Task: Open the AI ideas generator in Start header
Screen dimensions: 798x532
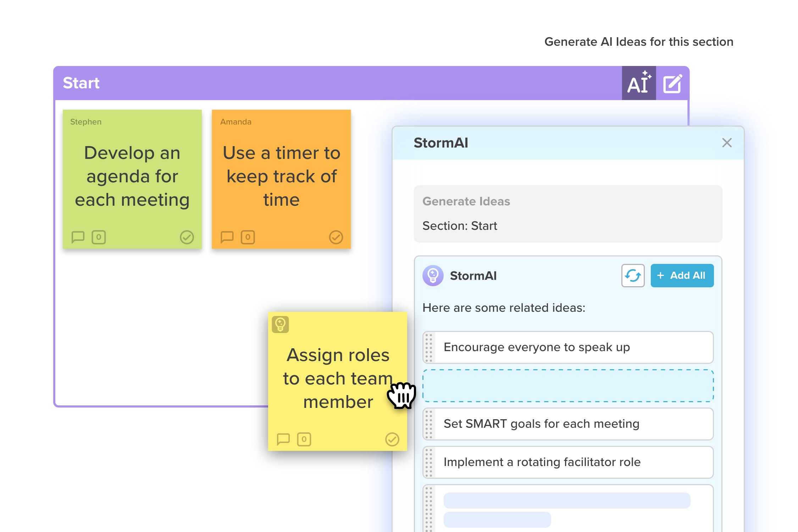Action: [639, 83]
